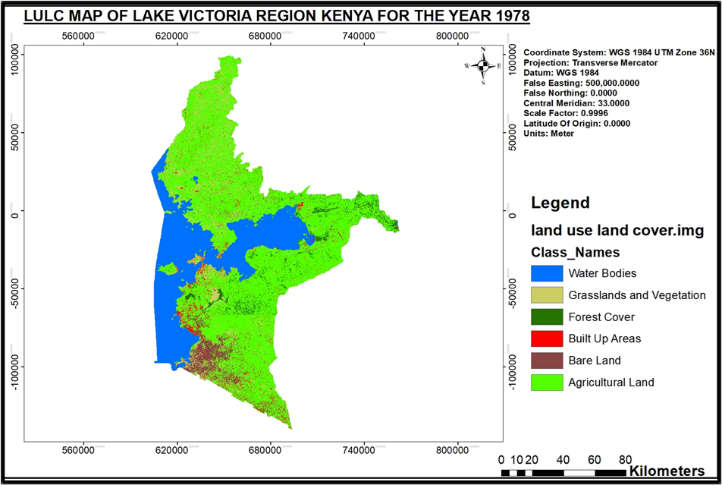Click the Water Bodies blue swatch
722x485 pixels.
click(x=547, y=273)
